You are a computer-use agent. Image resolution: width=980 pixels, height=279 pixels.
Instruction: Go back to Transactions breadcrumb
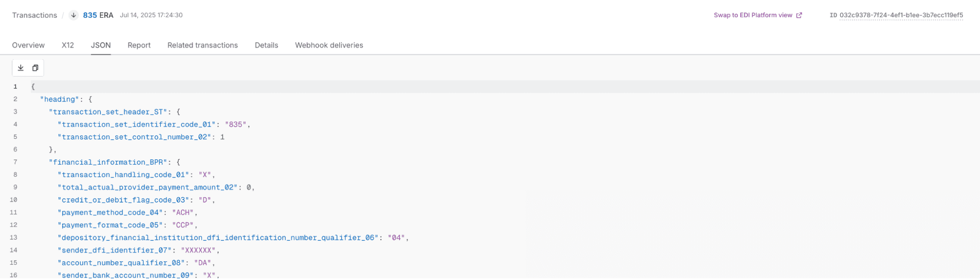click(x=34, y=15)
